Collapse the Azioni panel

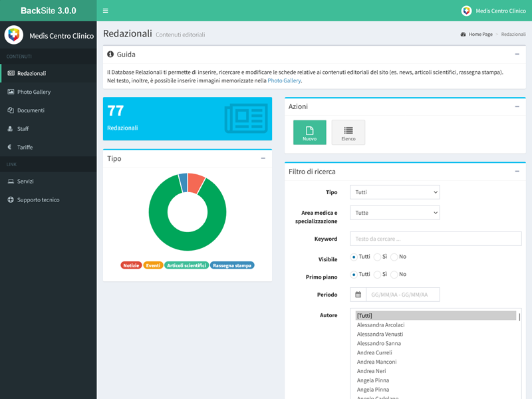coord(517,106)
